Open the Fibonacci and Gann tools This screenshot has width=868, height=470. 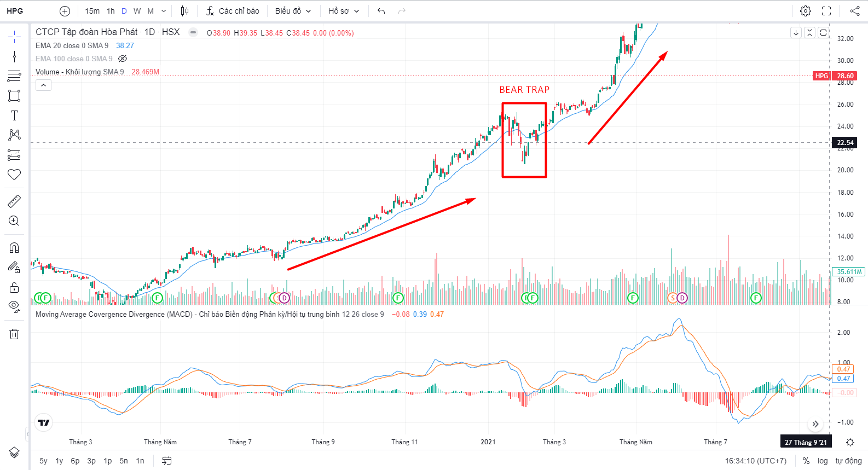coord(14,76)
